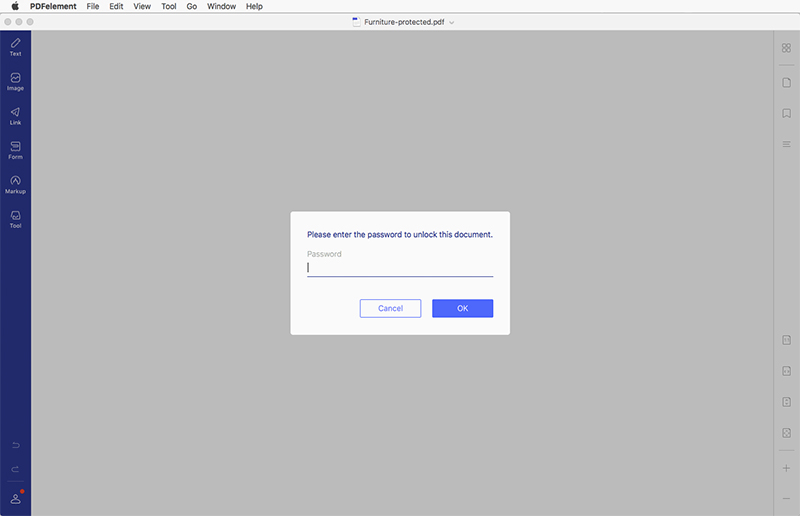Click the fit to window icon
The image size is (800, 516).
click(x=786, y=433)
